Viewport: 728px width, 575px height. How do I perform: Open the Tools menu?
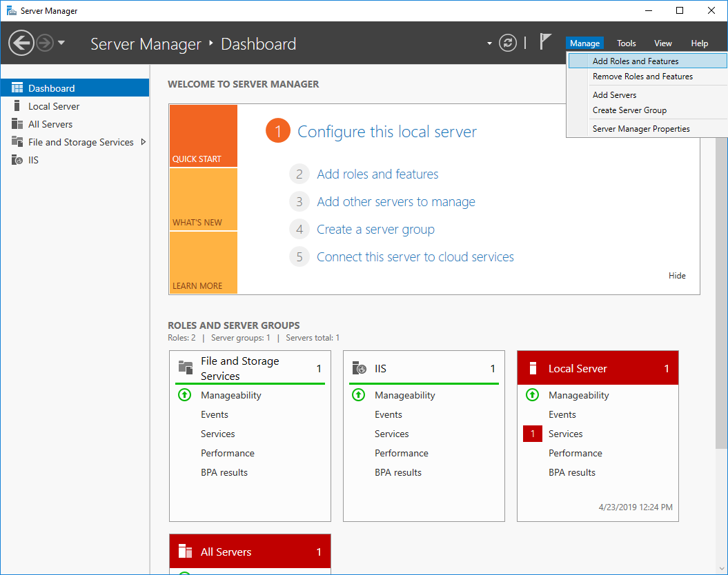(x=627, y=43)
